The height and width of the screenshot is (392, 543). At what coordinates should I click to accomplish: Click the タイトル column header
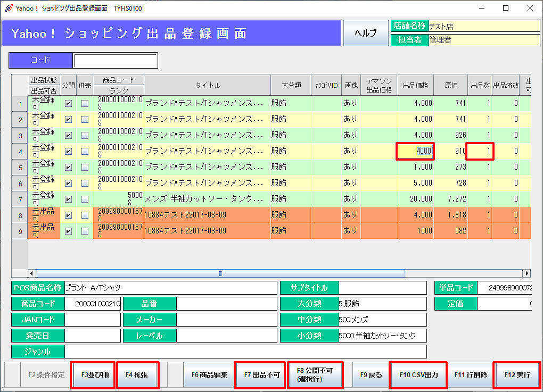[207, 85]
